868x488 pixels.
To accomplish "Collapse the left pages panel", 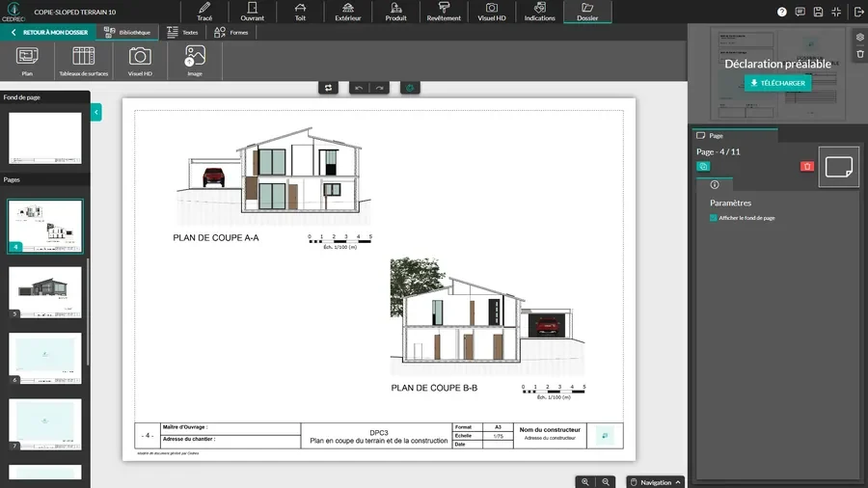I will pos(96,113).
